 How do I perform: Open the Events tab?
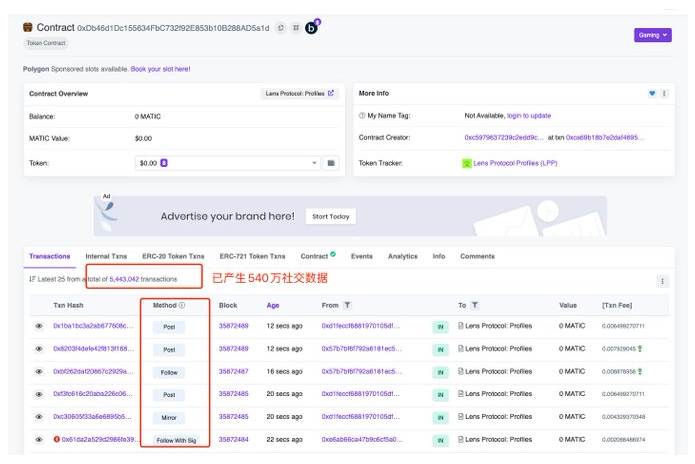click(362, 256)
